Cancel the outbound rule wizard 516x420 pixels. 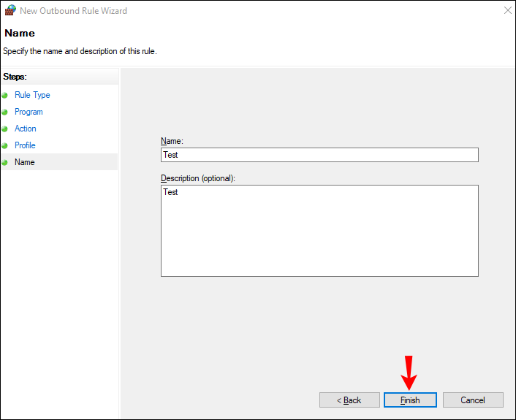coord(473,400)
